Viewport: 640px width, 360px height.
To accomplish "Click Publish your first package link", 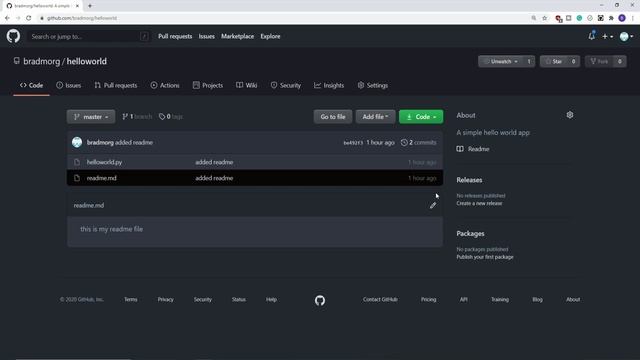I will point(485,257).
